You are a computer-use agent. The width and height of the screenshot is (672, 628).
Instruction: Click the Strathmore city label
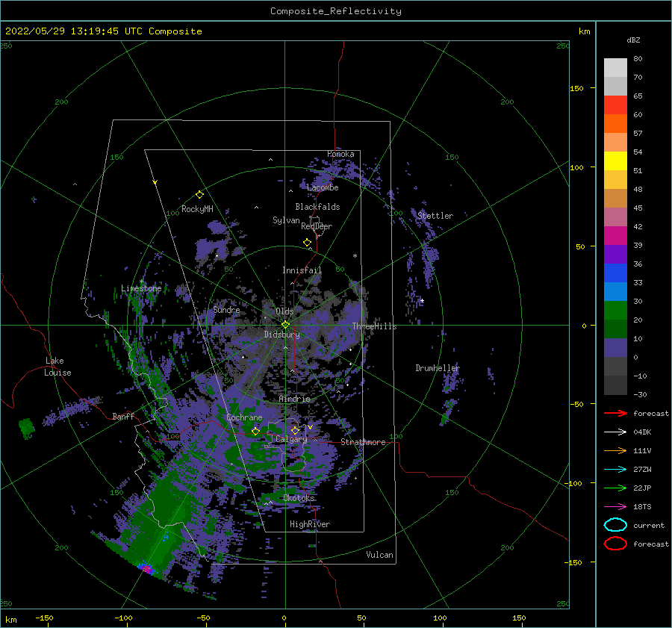[x=364, y=442]
